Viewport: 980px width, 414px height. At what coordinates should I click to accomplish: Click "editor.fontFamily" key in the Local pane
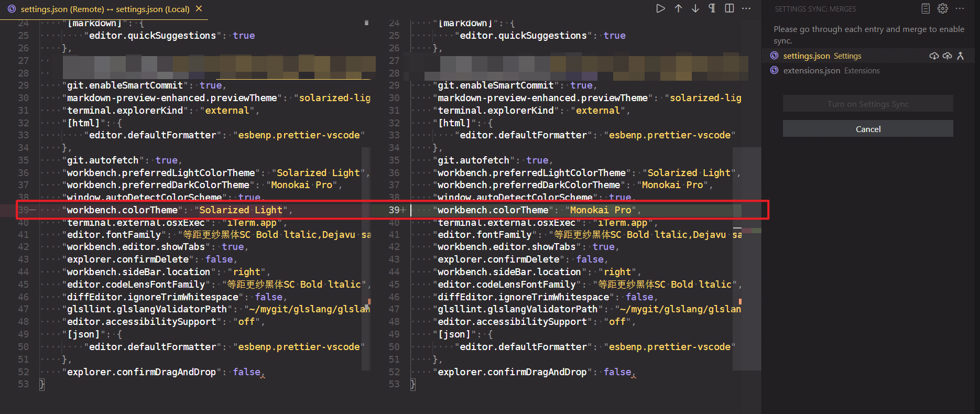(x=485, y=235)
